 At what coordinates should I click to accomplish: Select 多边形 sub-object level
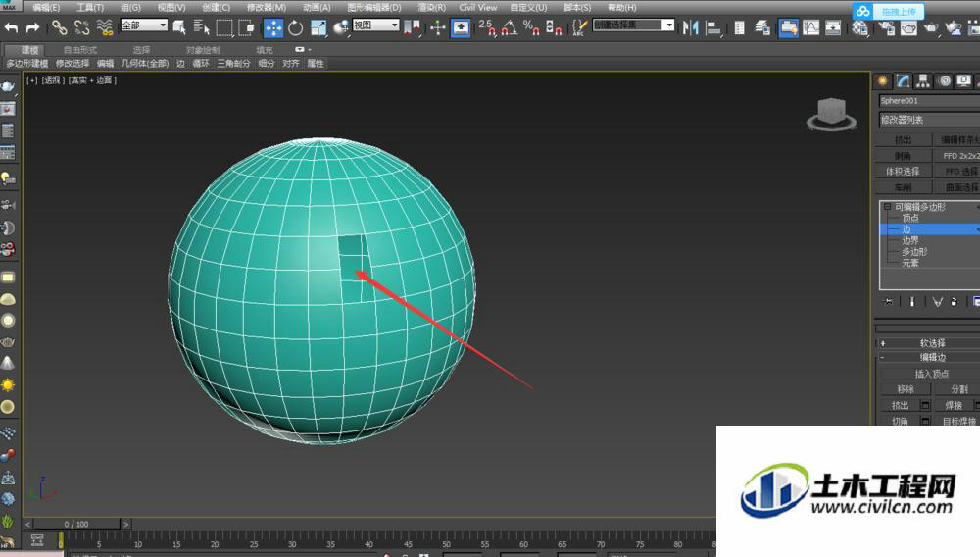coord(914,251)
